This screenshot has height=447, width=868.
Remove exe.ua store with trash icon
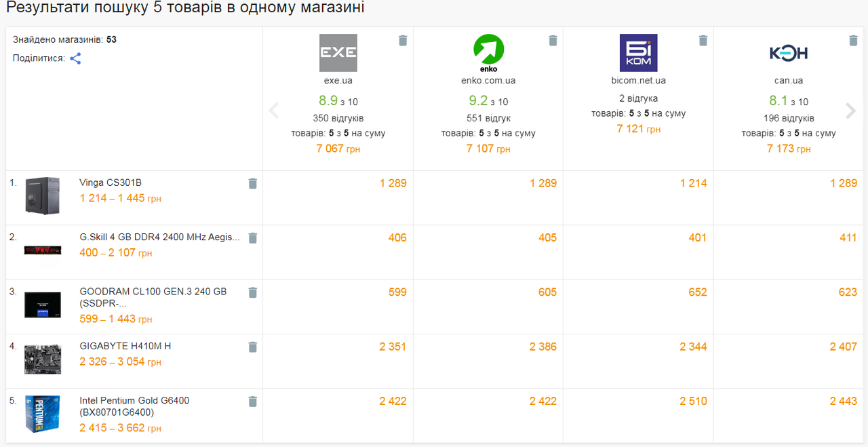(403, 41)
